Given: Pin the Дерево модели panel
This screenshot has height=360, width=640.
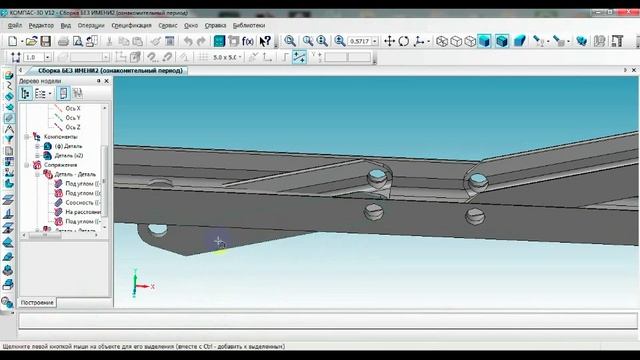Looking at the screenshot, I should tap(98, 81).
